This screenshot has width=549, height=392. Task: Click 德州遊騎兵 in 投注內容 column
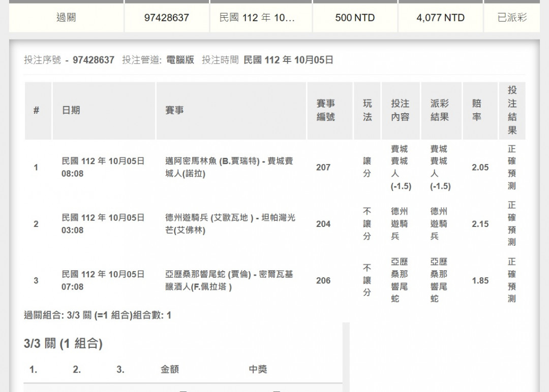pos(400,224)
